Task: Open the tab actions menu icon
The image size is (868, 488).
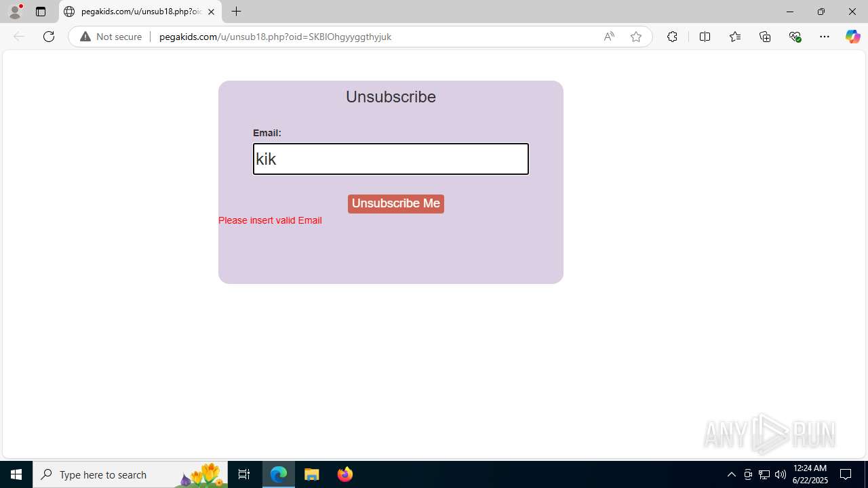Action: coord(41,12)
